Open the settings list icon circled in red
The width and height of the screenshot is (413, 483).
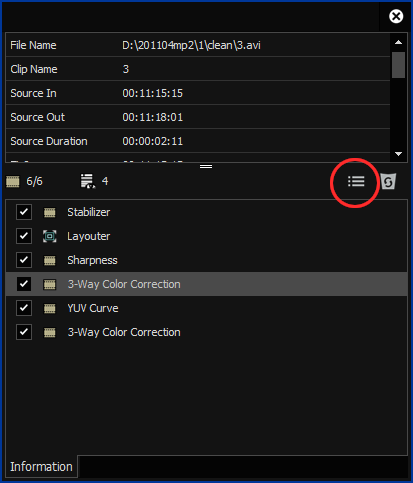pyautogui.click(x=356, y=182)
